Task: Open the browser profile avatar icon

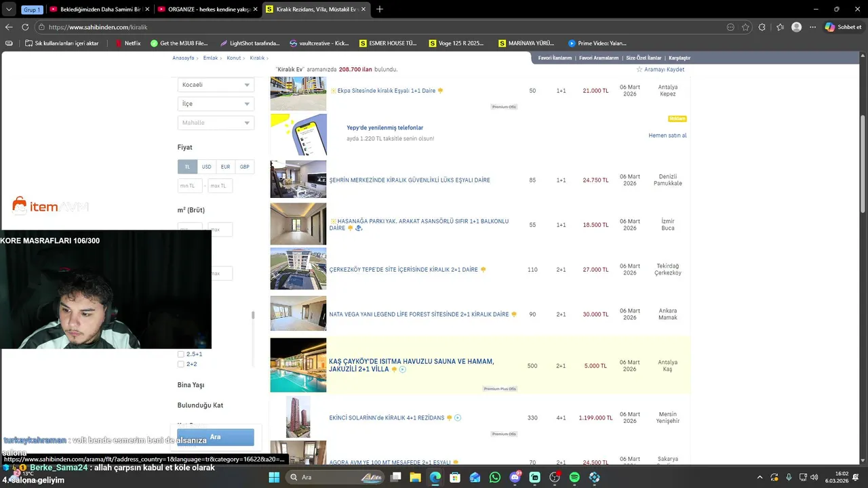Action: (x=797, y=27)
